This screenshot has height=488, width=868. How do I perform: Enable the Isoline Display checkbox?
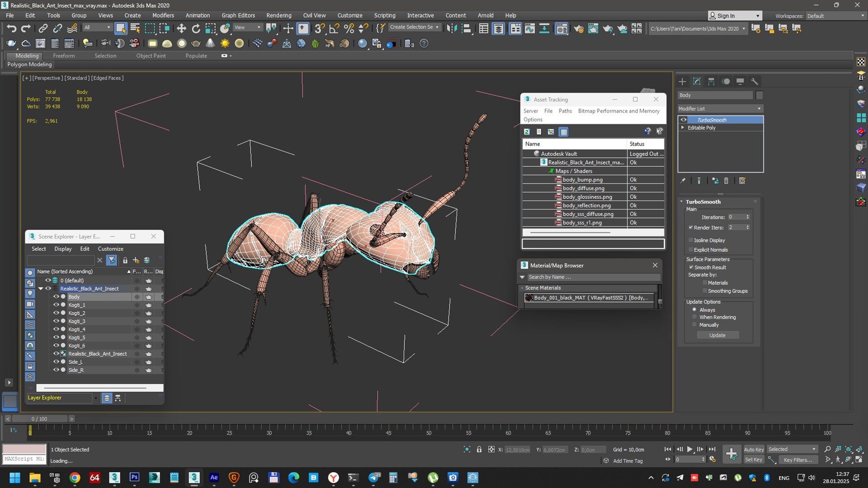click(691, 240)
